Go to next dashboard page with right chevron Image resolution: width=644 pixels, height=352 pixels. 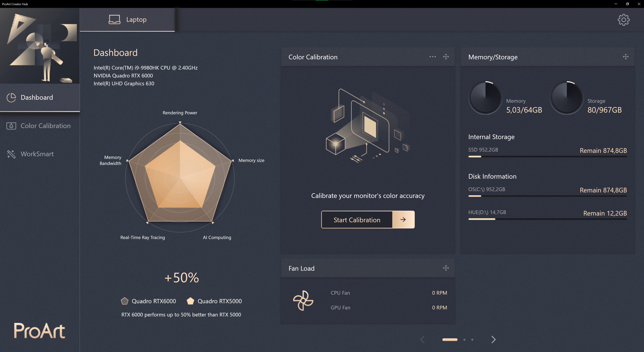point(493,339)
